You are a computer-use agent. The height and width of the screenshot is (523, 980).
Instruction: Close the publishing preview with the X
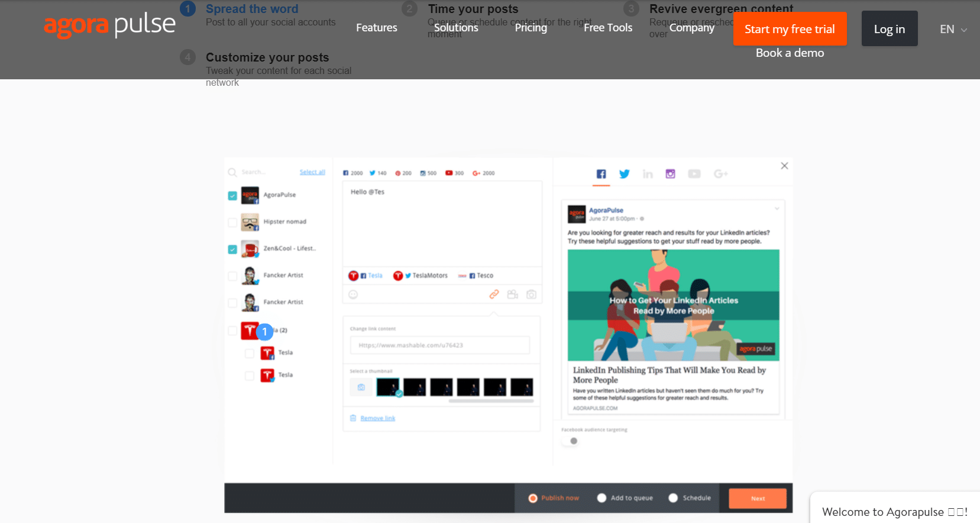[x=784, y=166]
